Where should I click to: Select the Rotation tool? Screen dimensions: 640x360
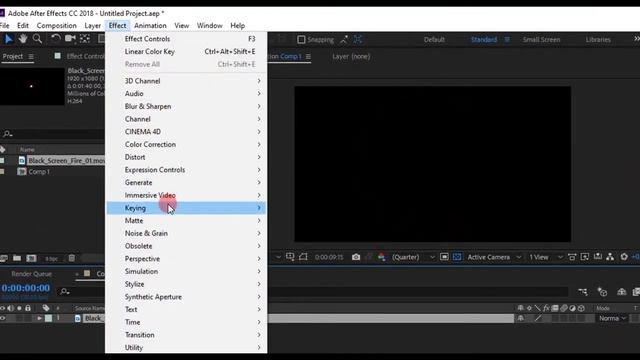55,39
